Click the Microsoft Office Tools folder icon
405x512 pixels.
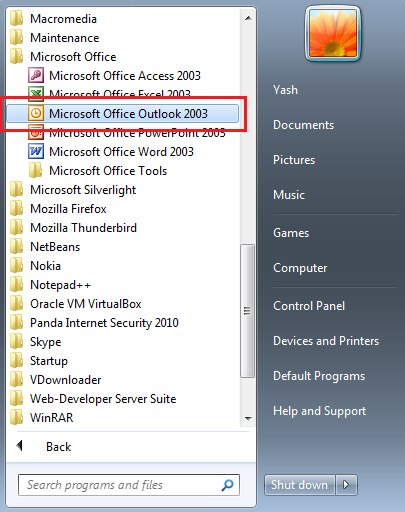pos(36,171)
